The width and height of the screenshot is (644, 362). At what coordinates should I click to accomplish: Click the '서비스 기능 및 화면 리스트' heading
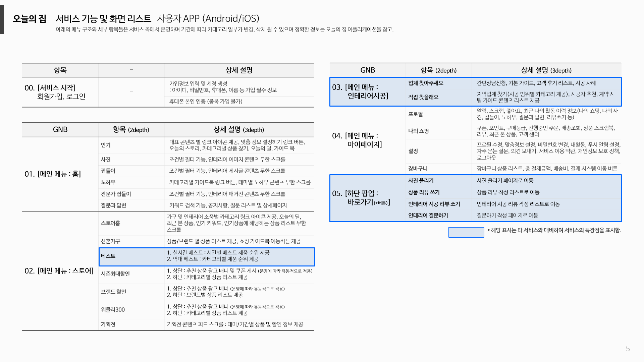point(103,18)
